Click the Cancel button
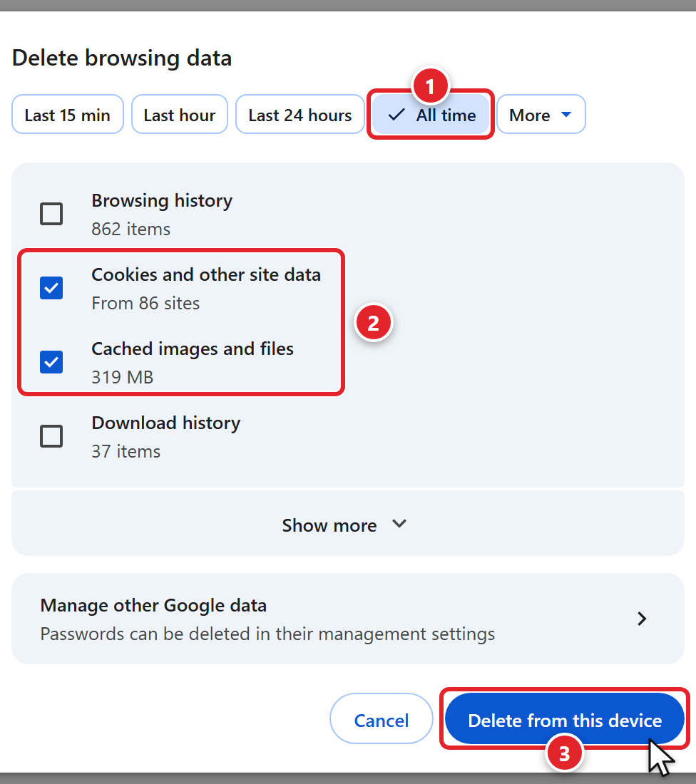The image size is (696, 784). [382, 719]
